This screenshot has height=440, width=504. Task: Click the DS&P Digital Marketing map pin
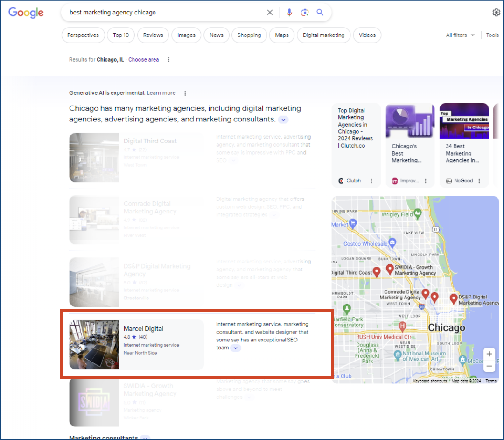pos(453,298)
